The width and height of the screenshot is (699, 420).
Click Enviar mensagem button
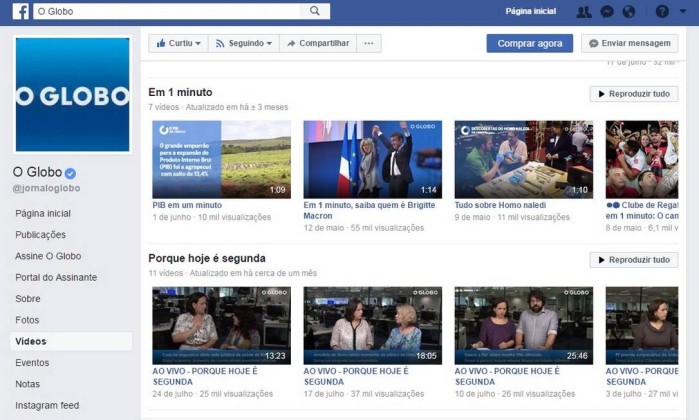628,43
